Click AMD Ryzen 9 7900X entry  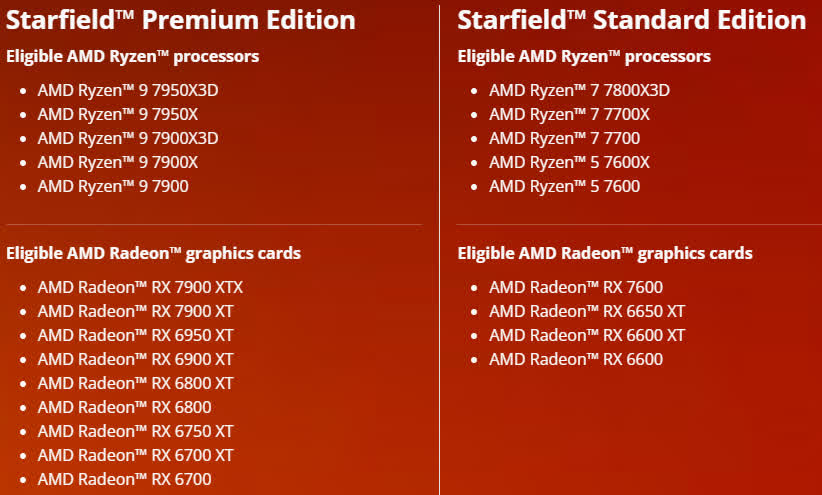coord(118,163)
